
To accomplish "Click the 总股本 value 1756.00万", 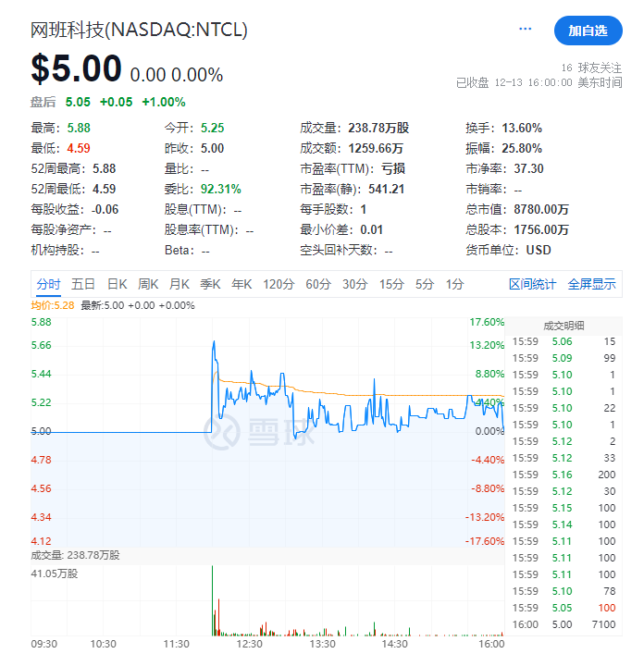I will point(540,229).
